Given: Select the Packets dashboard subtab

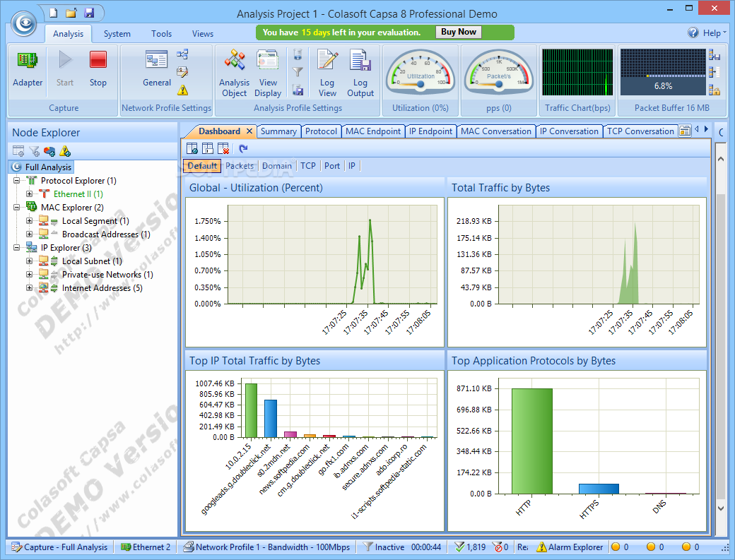Looking at the screenshot, I should (240, 166).
